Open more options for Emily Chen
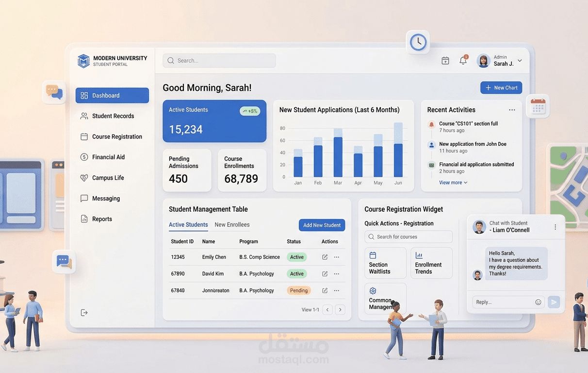This screenshot has height=373, width=588. (x=336, y=257)
